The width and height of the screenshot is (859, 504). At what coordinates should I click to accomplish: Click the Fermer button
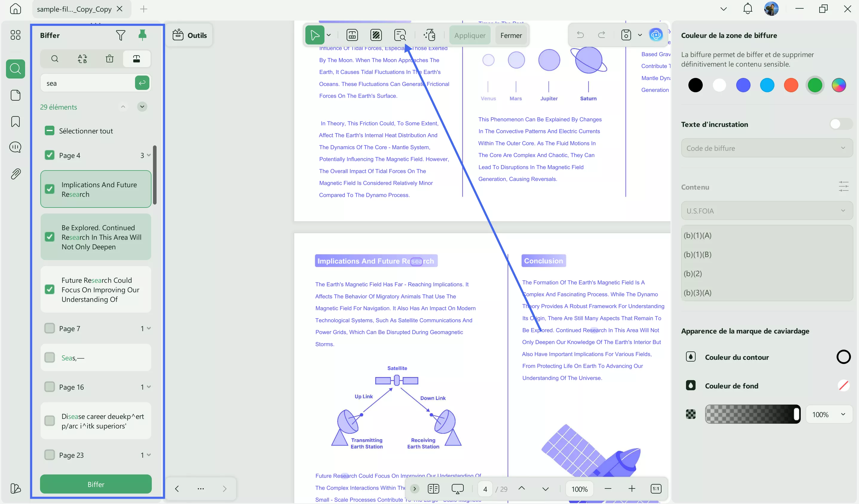pyautogui.click(x=511, y=36)
